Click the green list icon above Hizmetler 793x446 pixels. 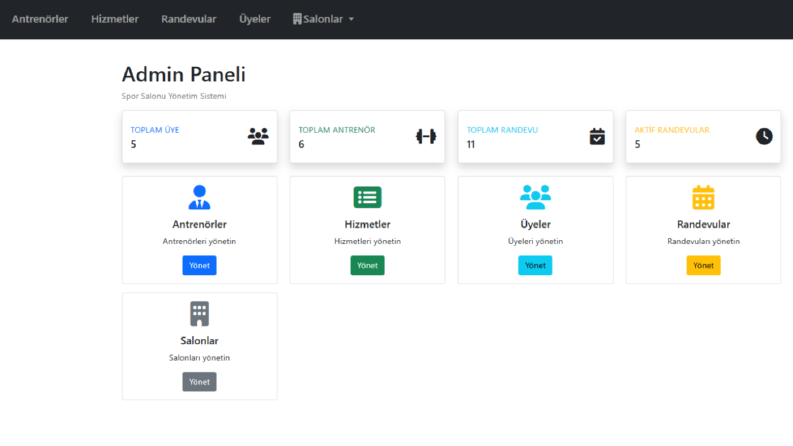point(368,197)
